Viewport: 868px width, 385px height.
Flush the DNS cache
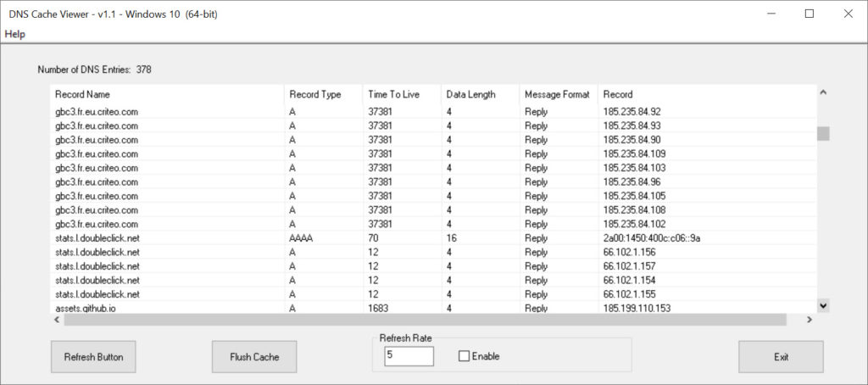coord(254,357)
